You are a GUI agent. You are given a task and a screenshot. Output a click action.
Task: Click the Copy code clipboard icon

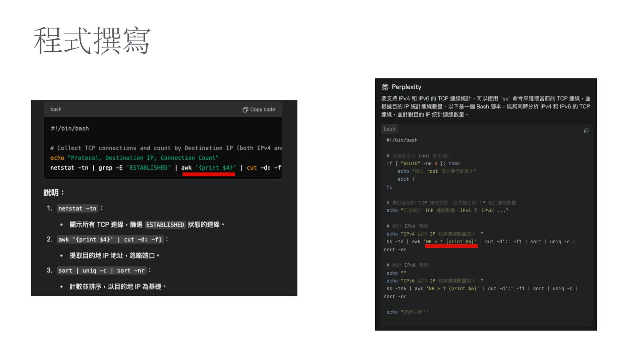coord(245,110)
